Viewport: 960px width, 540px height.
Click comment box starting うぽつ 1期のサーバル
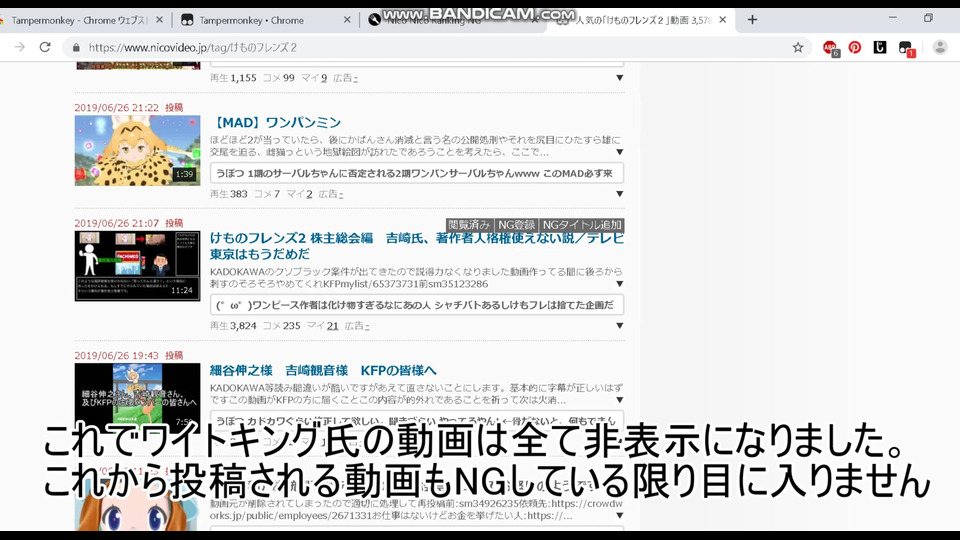[417, 173]
